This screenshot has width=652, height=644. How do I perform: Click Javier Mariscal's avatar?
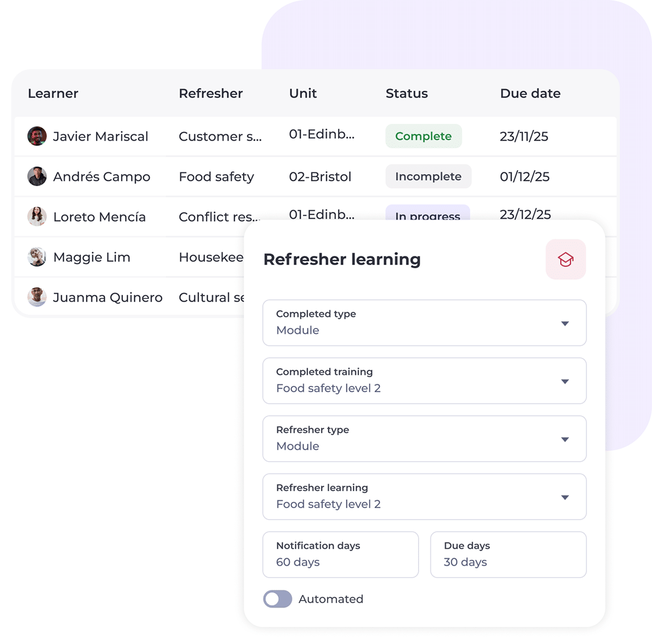[37, 136]
